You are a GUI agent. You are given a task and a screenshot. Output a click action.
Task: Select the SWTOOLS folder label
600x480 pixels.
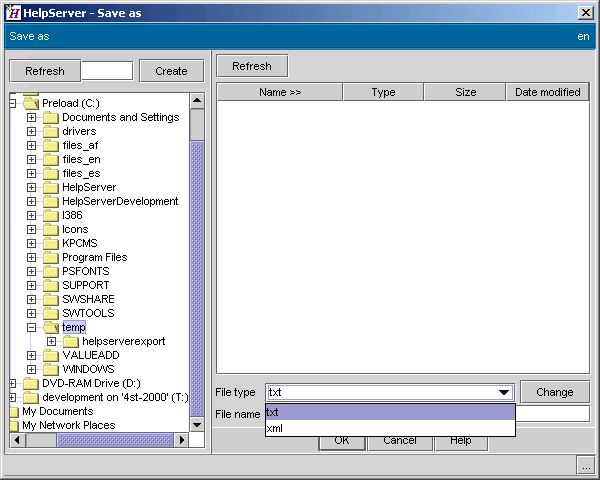[x=88, y=313]
